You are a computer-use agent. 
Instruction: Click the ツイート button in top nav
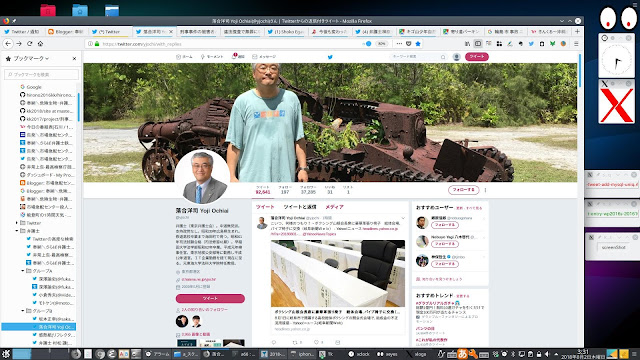click(477, 57)
